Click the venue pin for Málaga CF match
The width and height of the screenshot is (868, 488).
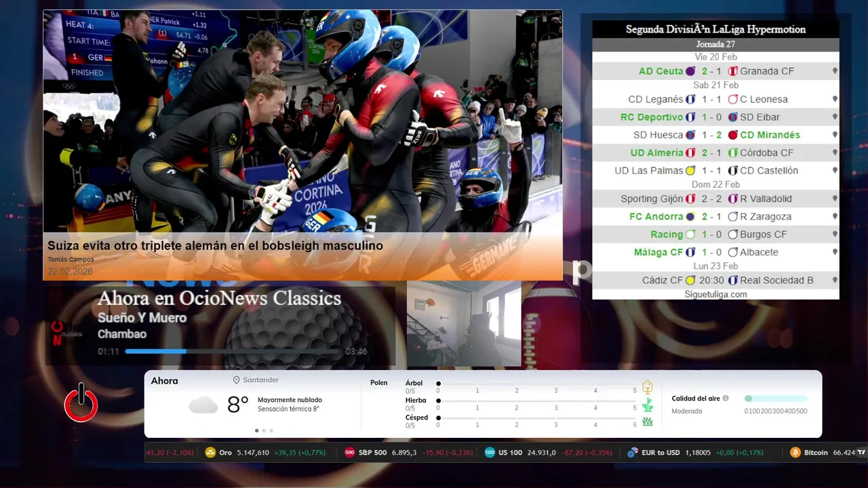(835, 252)
